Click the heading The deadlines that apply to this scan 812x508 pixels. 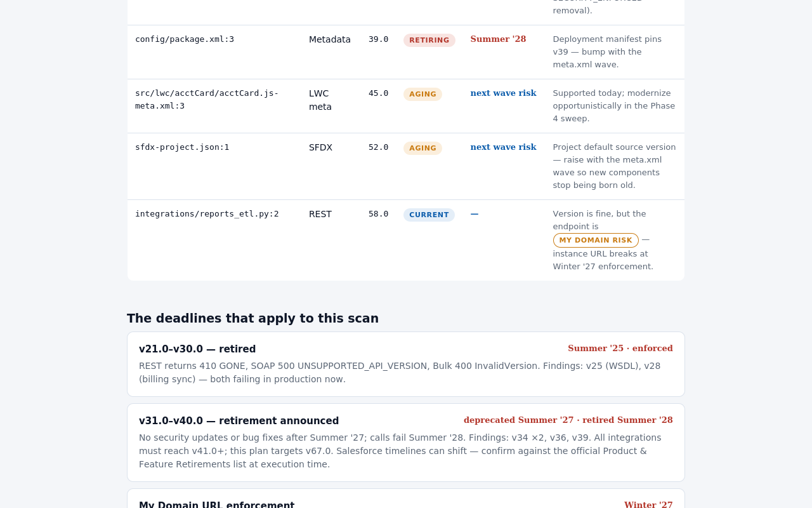252,318
